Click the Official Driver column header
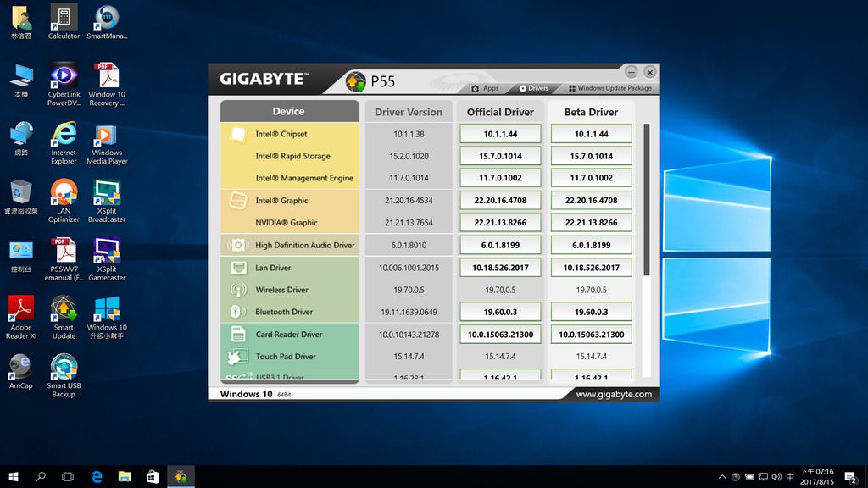The image size is (868, 488). (x=500, y=112)
